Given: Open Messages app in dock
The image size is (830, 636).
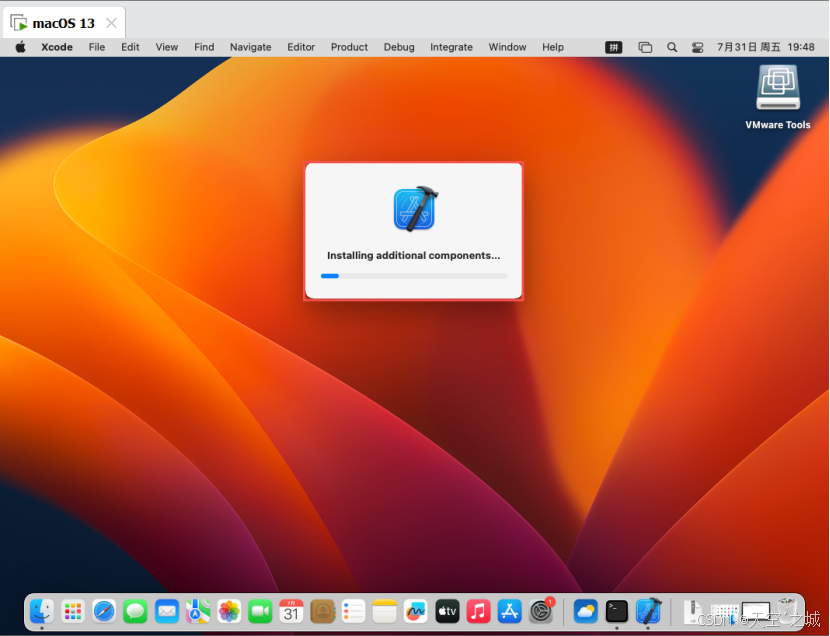Looking at the screenshot, I should [136, 611].
